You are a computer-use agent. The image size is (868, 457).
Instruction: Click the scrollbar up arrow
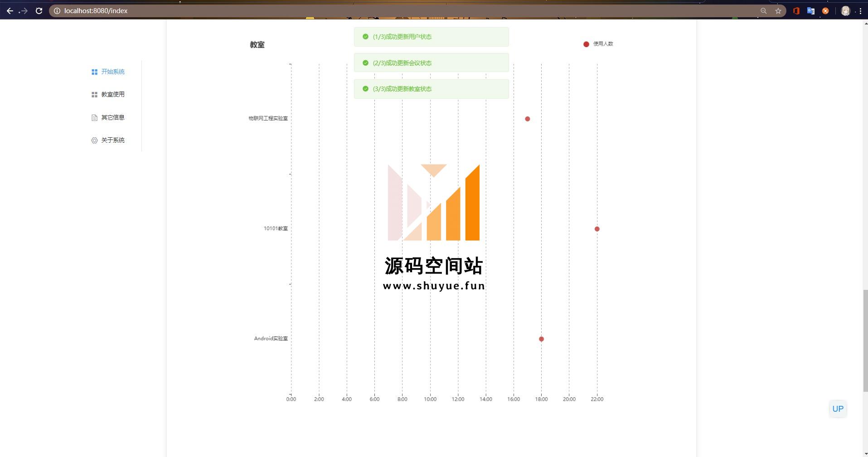tap(865, 23)
